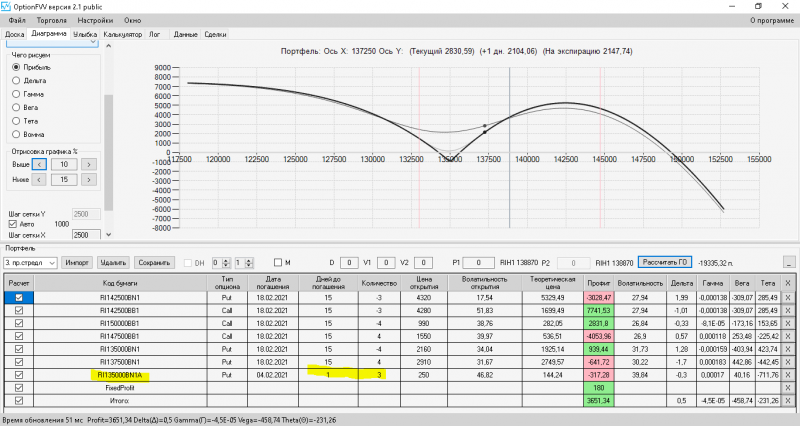The height and width of the screenshot is (426, 800).
Task: Open the Настройки menu
Action: [x=95, y=20]
